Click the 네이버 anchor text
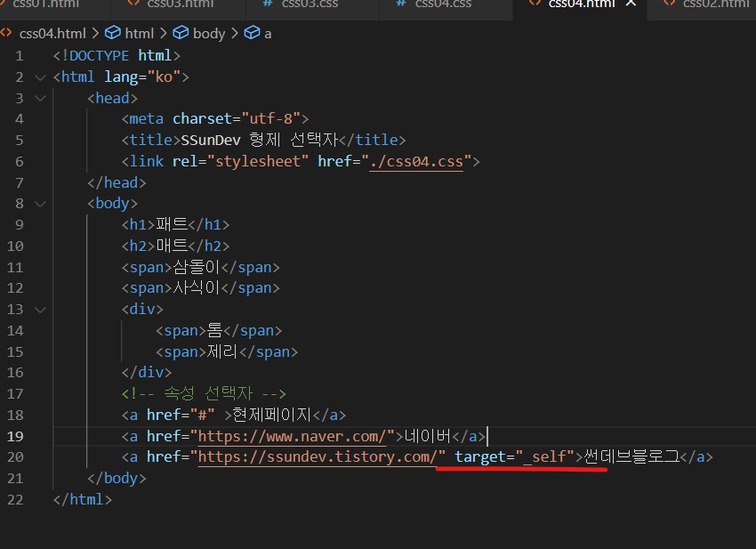The image size is (756, 549). [x=427, y=437]
